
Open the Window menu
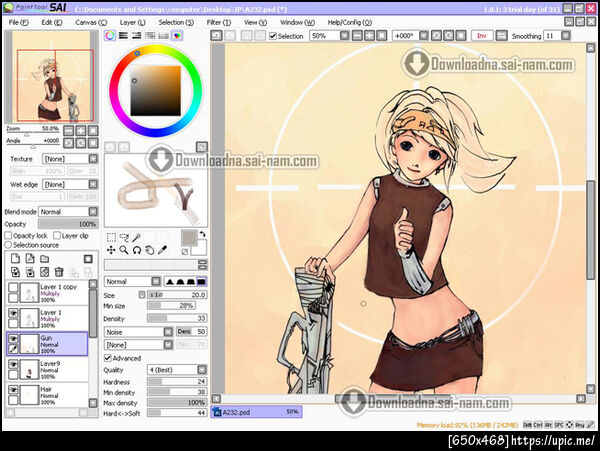coord(297,22)
